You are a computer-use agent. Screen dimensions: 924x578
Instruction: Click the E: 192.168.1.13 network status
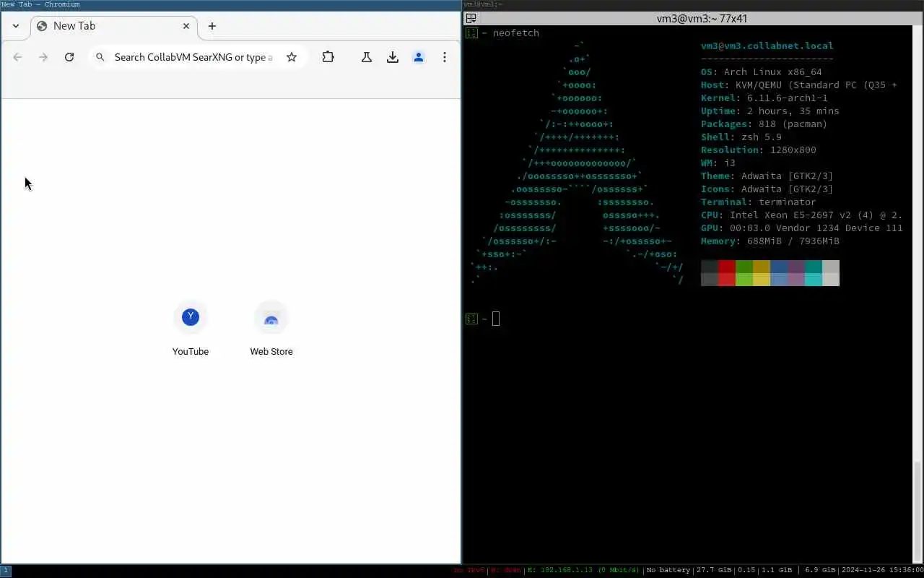coord(584,571)
